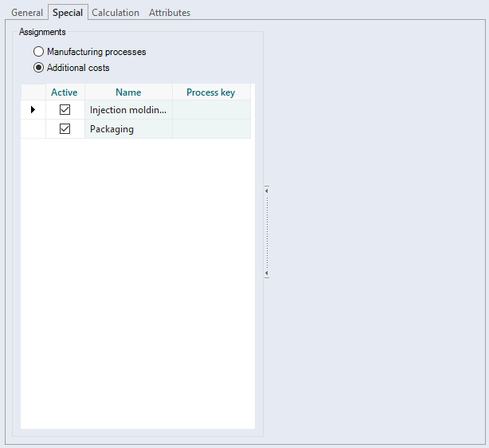489x448 pixels.
Task: Click the dotted splitter bar between arrows
Action: (x=267, y=231)
